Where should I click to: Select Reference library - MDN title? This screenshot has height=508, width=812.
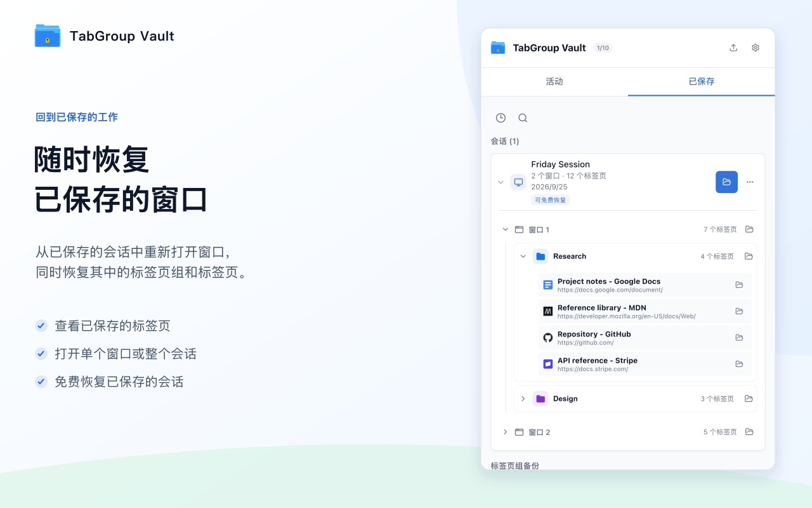click(x=602, y=308)
